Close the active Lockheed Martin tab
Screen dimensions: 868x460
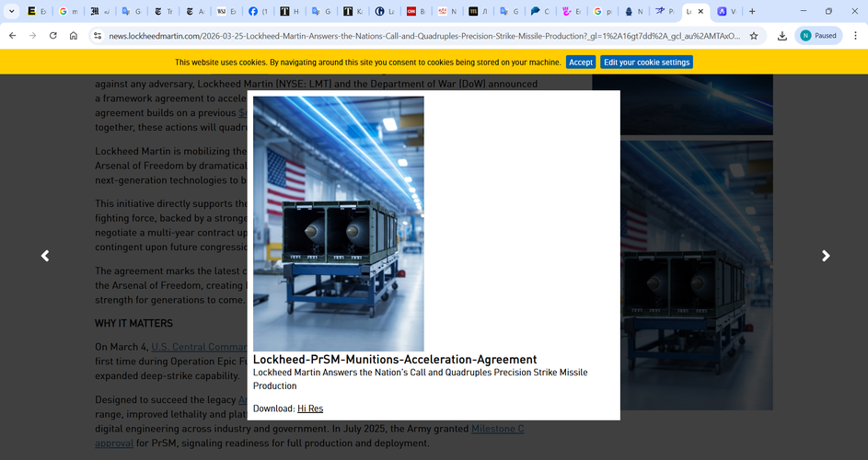click(701, 11)
